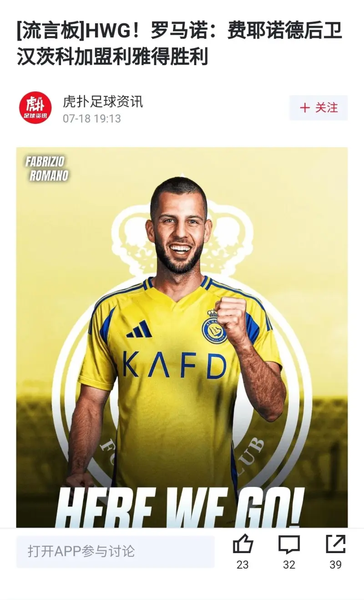
Task: Open the 虎扑足球资讯 account name
Action: [x=103, y=102]
